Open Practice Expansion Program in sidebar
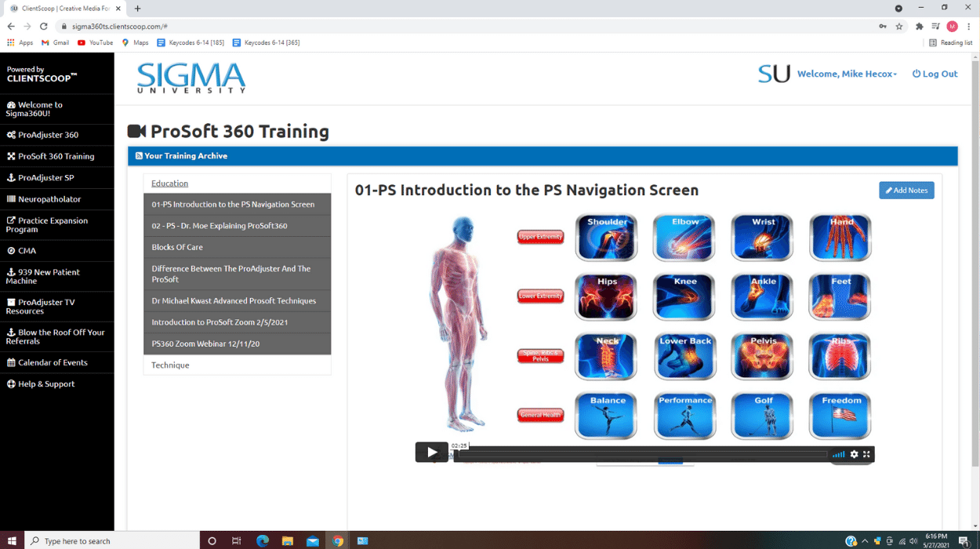Image resolution: width=980 pixels, height=549 pixels. (x=56, y=225)
